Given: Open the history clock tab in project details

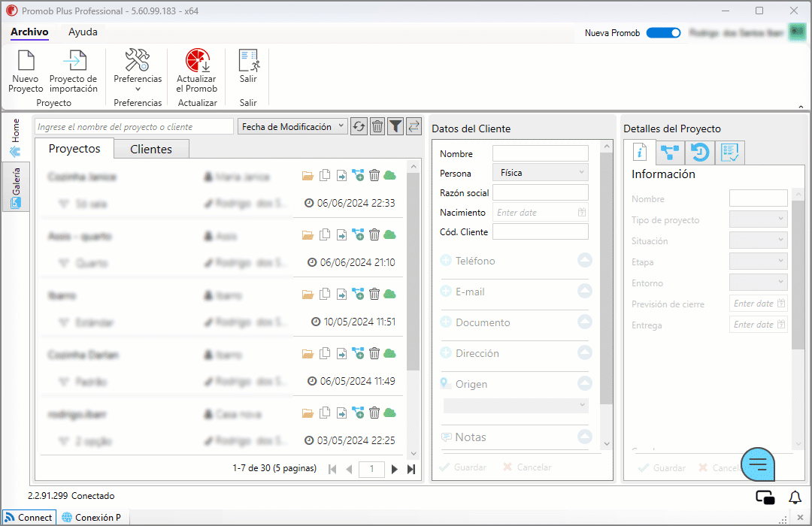Looking at the screenshot, I should (x=700, y=153).
